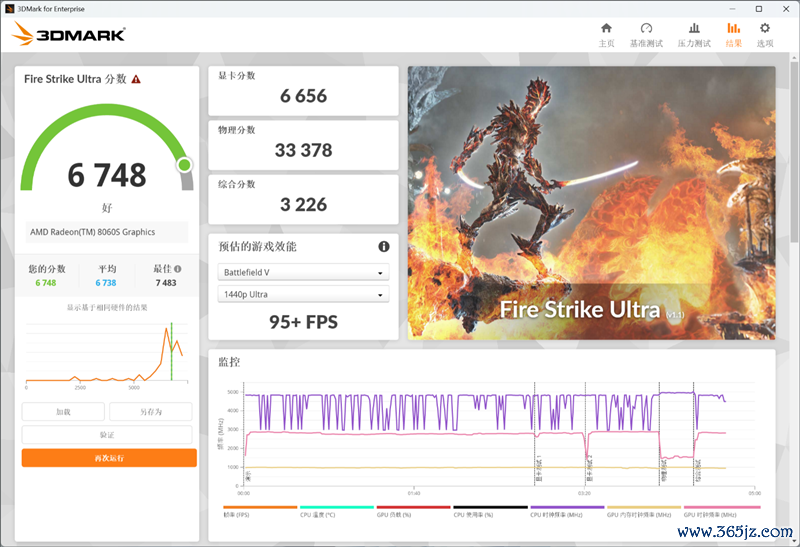This screenshot has width=800, height=547.
Task: Click the red warning icon next to Fire Strike Ultra score
Action: [136, 79]
